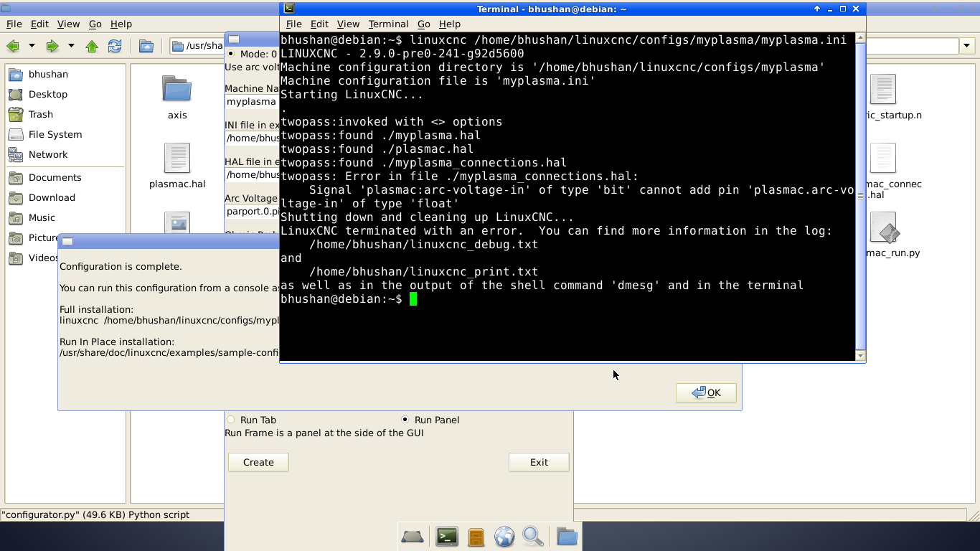Show desktop using the bottom panel icon
The width and height of the screenshot is (980, 551).
tap(413, 537)
